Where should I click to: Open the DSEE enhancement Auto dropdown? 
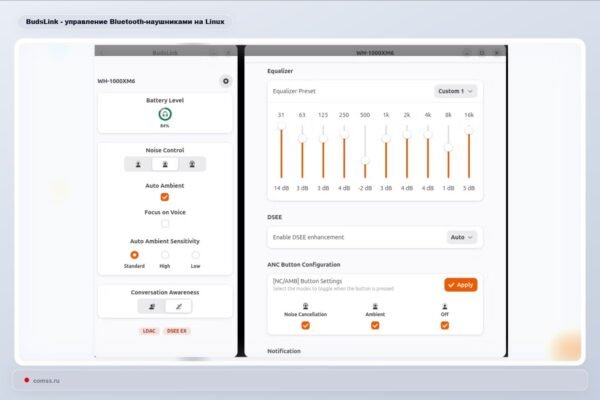pos(461,237)
